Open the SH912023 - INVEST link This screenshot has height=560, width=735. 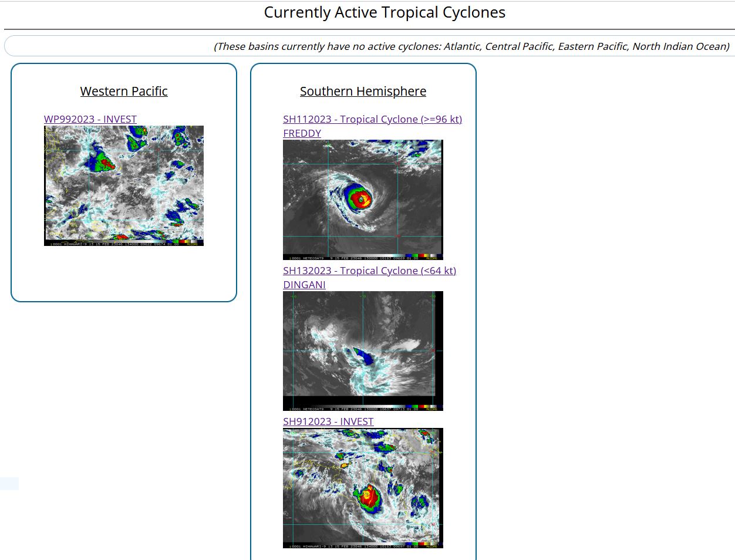click(x=328, y=421)
